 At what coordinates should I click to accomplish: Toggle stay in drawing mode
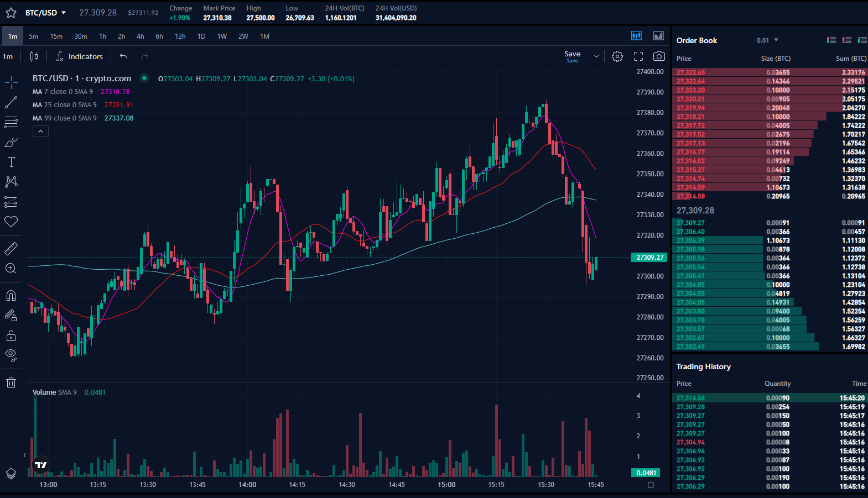11,316
